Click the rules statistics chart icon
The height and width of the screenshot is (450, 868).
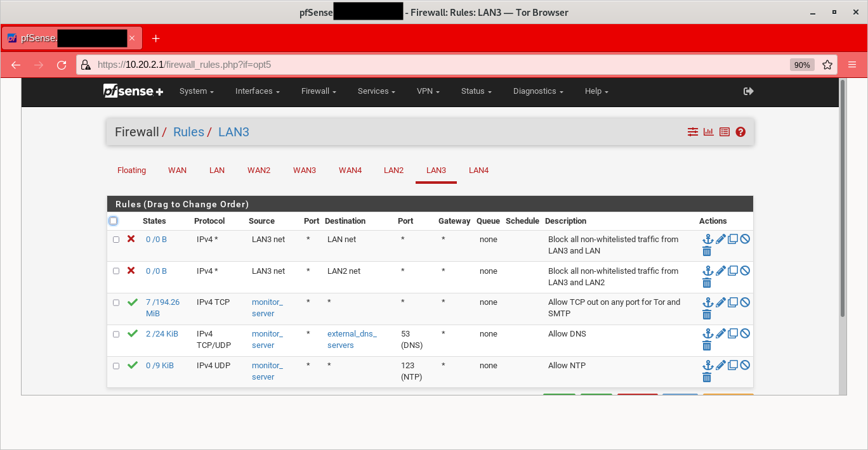click(x=708, y=132)
